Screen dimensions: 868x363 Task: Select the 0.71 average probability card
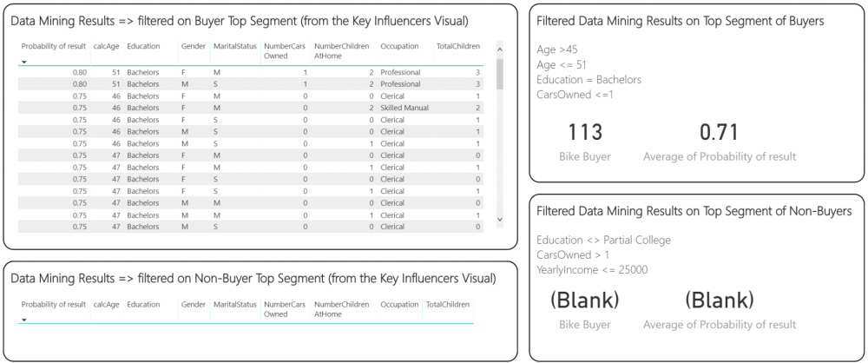tap(719, 133)
